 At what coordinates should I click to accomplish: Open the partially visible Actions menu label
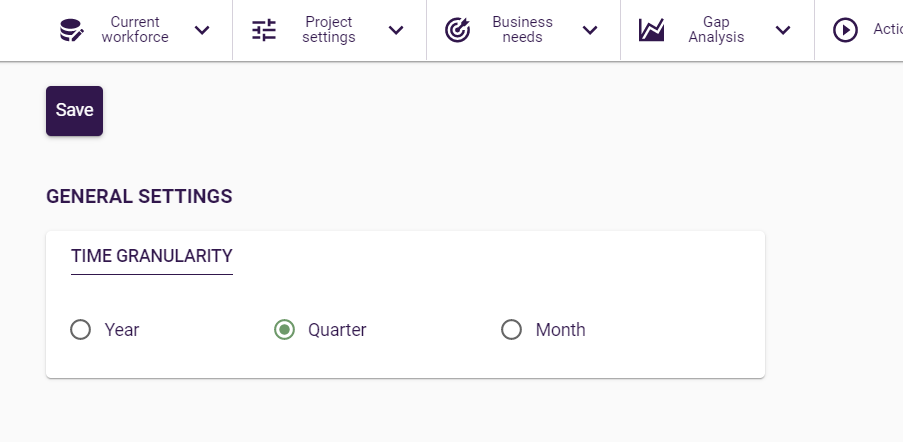coord(887,30)
